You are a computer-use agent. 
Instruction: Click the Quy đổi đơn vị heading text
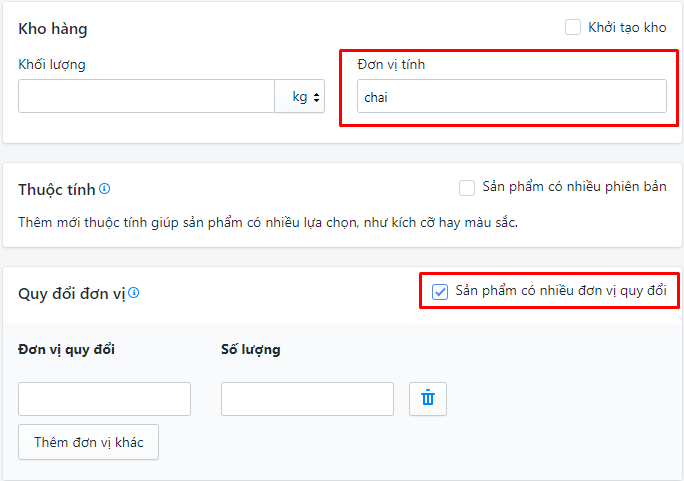pos(72,293)
